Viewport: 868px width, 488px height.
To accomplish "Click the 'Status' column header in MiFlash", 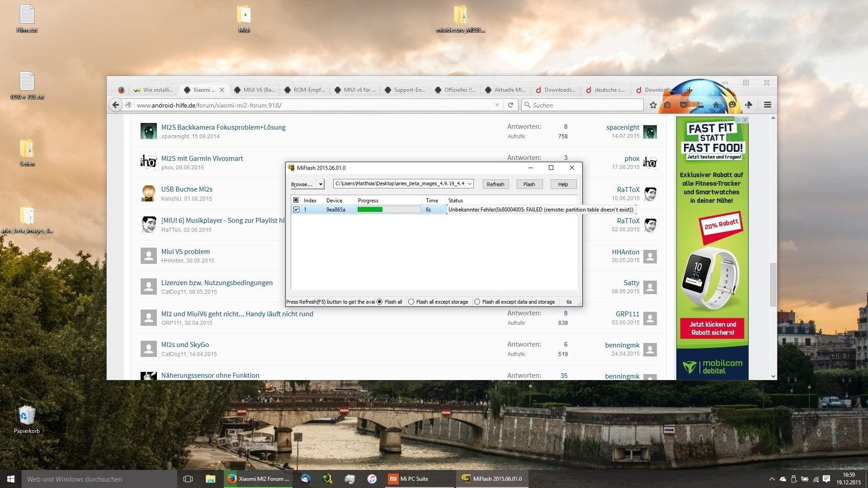I will [511, 200].
